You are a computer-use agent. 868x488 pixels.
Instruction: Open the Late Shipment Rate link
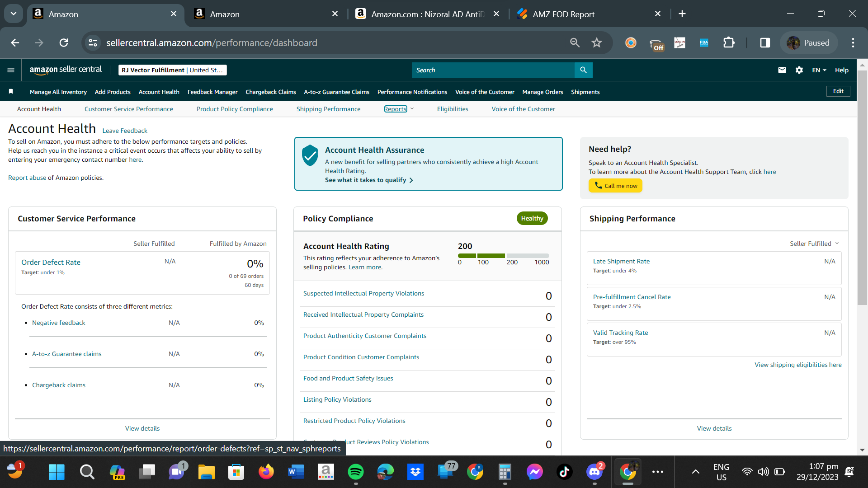[x=621, y=261]
